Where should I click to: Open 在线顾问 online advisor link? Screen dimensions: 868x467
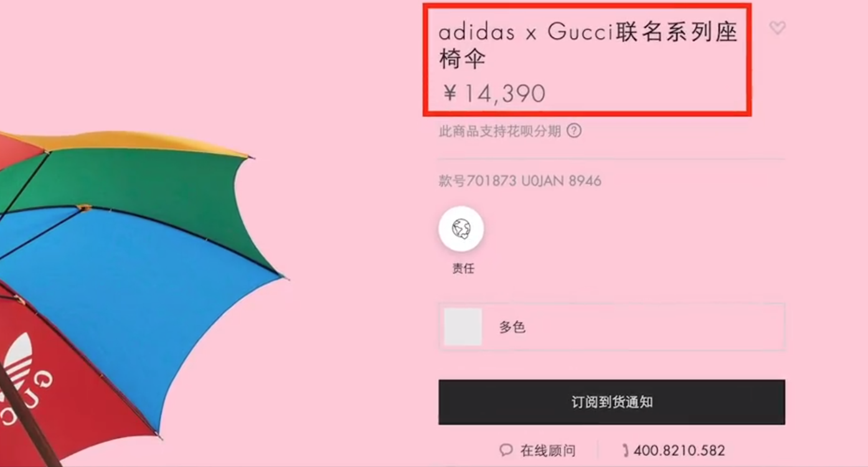(548, 450)
